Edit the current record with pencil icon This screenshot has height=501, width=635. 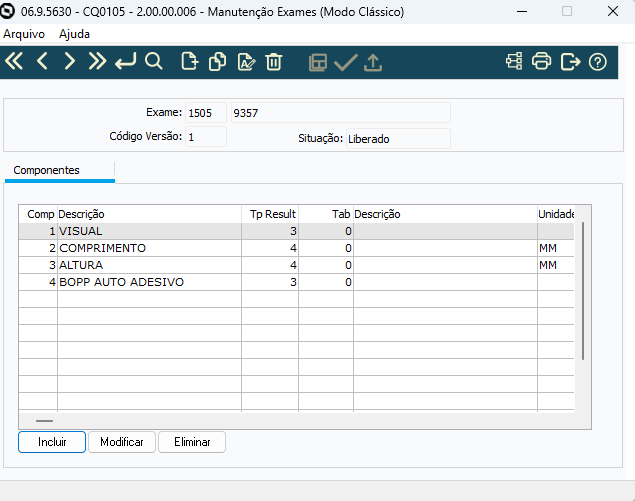click(x=246, y=62)
